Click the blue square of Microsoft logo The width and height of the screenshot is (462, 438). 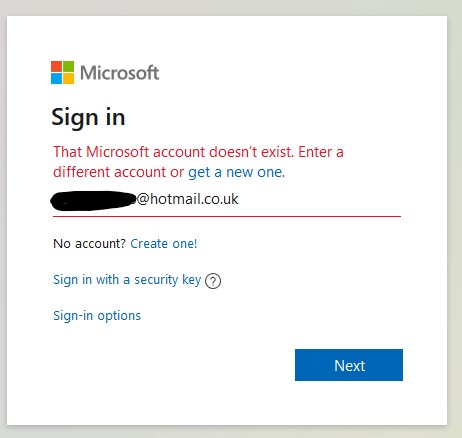56,78
